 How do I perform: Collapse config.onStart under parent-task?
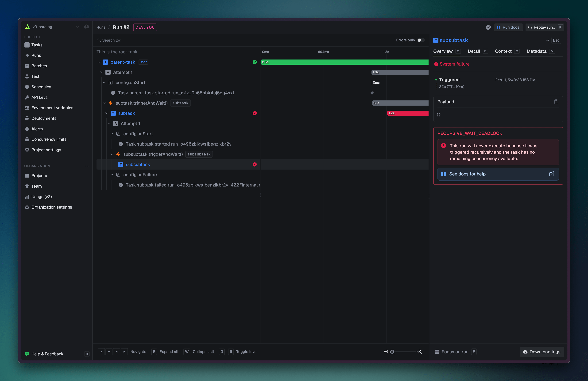(x=104, y=83)
